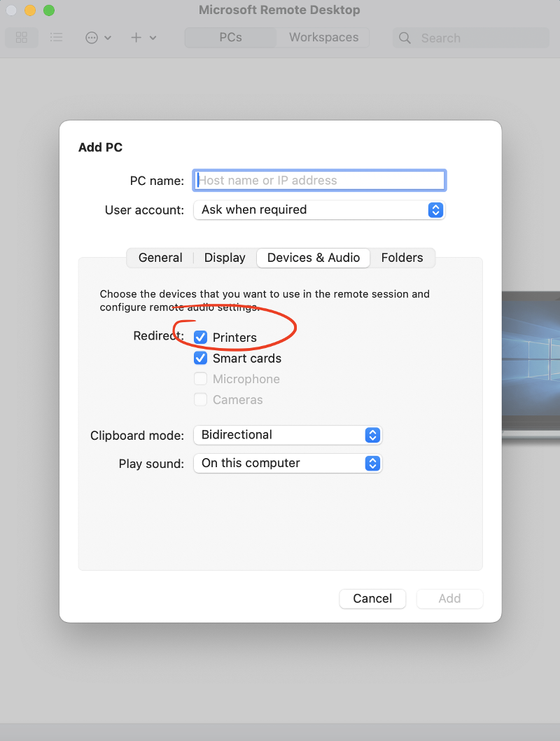This screenshot has height=741, width=560.
Task: Click the 'Microsoft Remote Desktop' window title
Action: click(279, 10)
